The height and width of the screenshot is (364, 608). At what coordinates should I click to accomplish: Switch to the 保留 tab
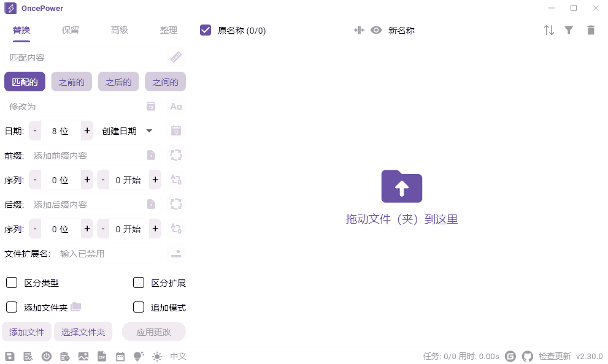[70, 30]
